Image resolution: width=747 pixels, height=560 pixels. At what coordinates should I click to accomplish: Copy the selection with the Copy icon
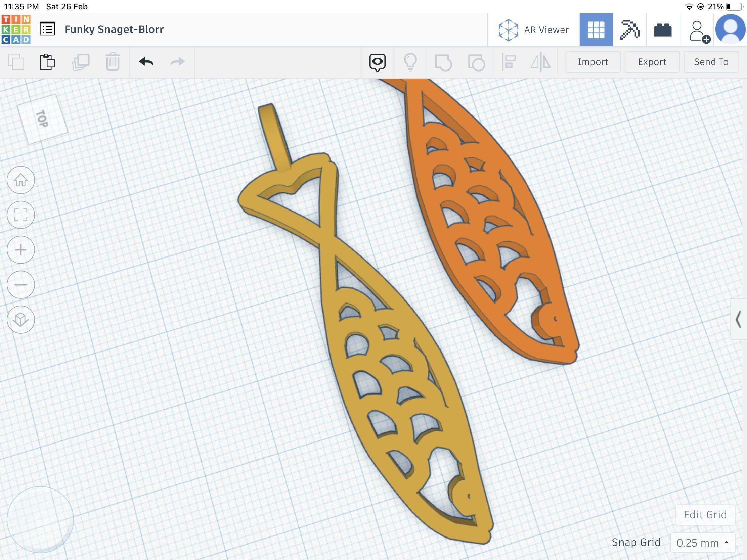click(x=16, y=62)
